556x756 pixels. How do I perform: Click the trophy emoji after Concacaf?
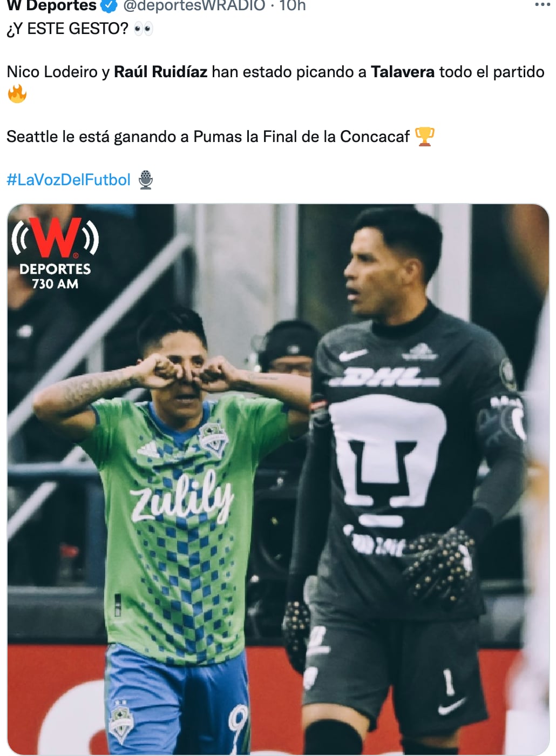(x=425, y=137)
